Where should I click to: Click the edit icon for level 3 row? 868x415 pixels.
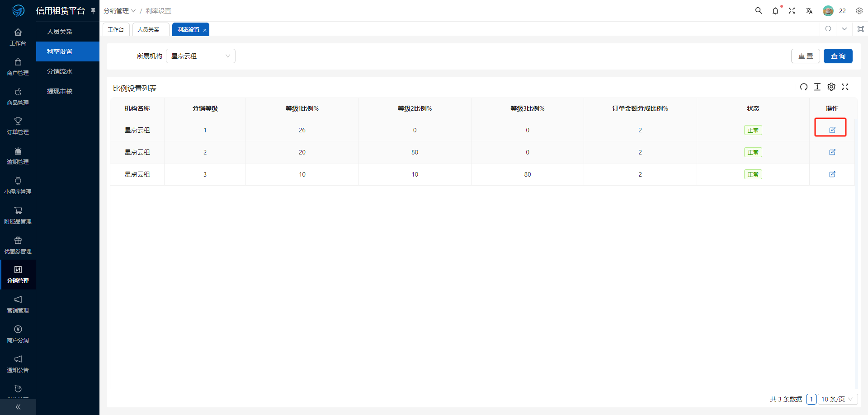click(x=832, y=174)
